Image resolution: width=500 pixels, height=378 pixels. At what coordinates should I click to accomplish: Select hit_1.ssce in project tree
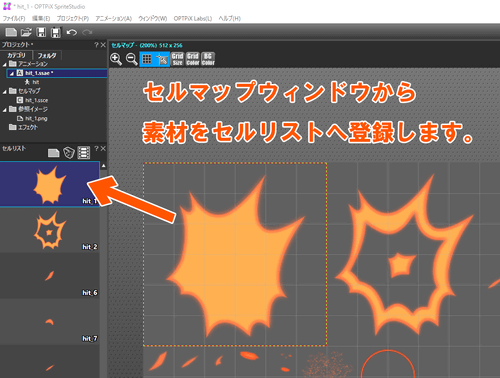(37, 100)
